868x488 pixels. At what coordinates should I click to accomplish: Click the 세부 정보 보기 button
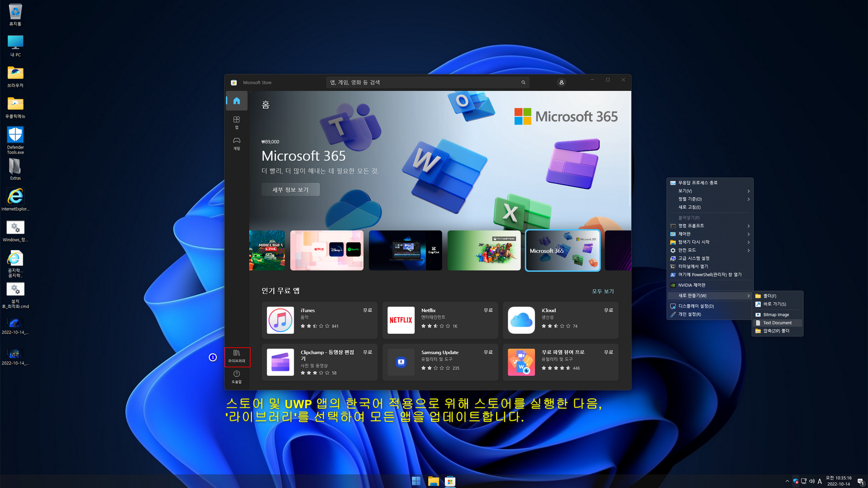click(x=291, y=190)
